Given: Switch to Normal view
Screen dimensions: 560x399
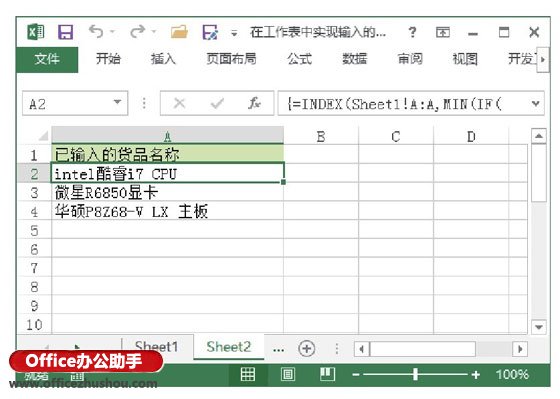Looking at the screenshot, I should [248, 374].
